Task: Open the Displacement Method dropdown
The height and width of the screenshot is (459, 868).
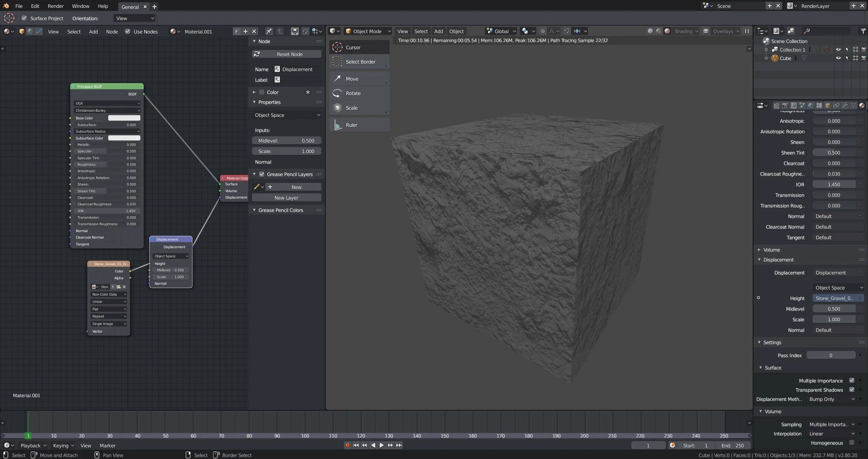Action: click(831, 399)
